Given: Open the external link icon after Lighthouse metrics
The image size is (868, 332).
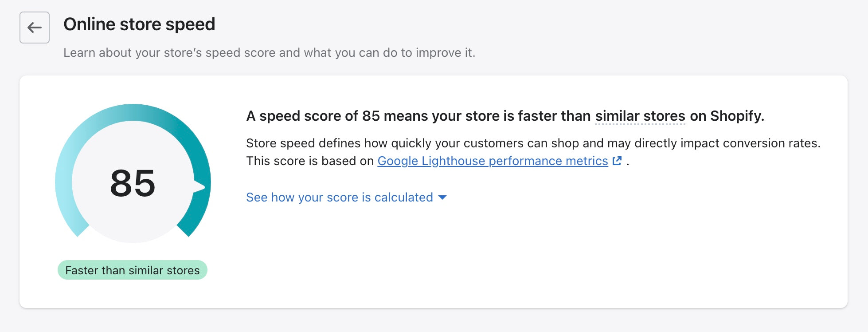Looking at the screenshot, I should pyautogui.click(x=617, y=161).
